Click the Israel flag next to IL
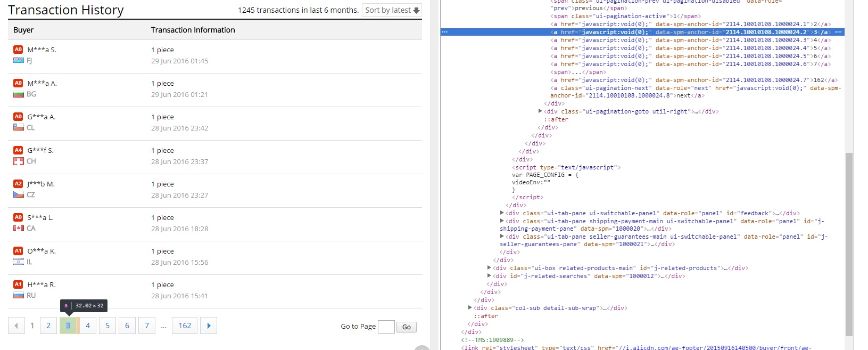Screen dimensions: 868x350 (x=19, y=262)
